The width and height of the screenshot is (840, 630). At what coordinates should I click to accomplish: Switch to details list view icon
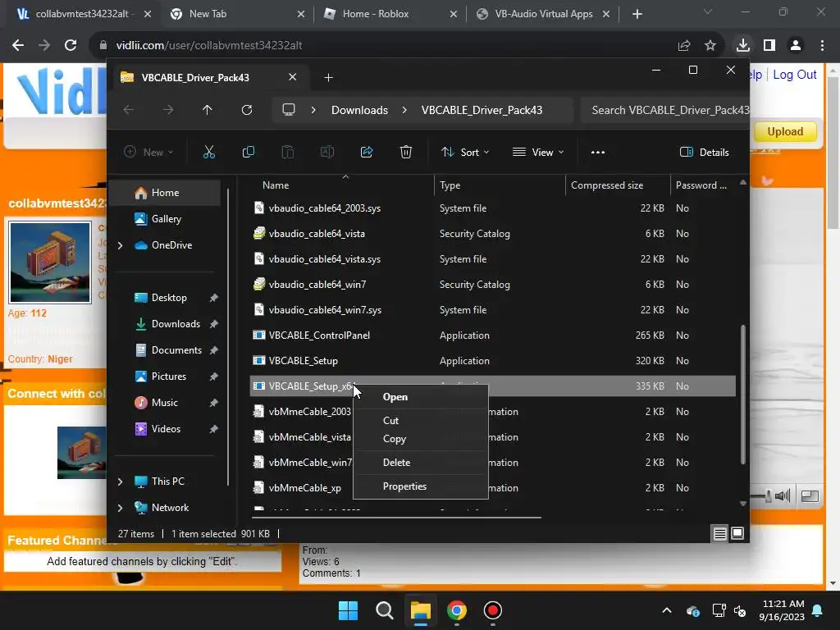click(x=720, y=533)
